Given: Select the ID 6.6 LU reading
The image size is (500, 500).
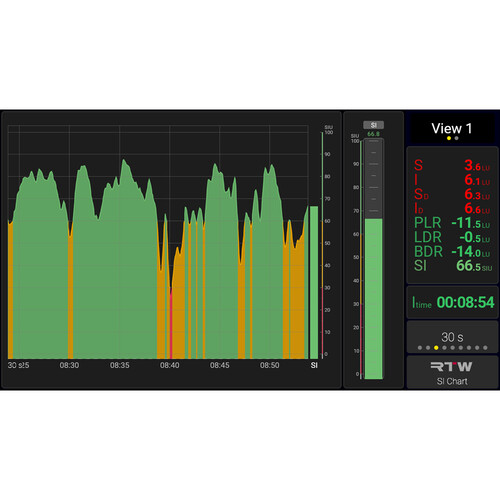Looking at the screenshot, I should coord(452,208).
